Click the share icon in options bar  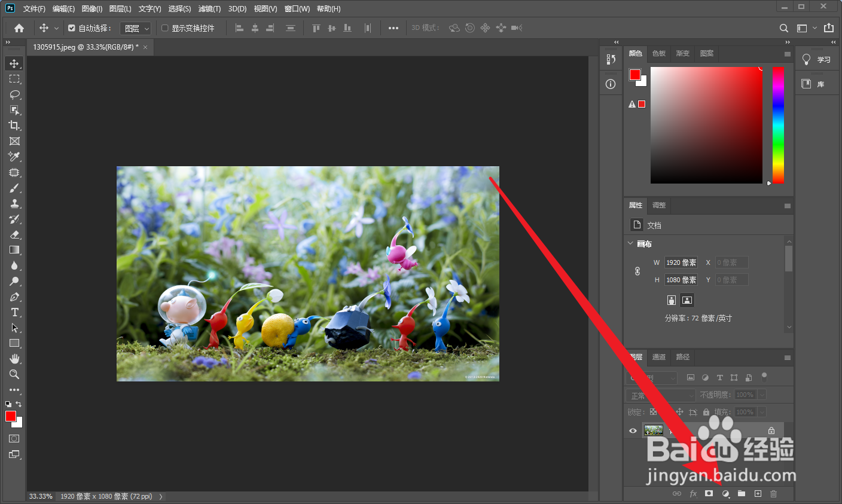[828, 28]
